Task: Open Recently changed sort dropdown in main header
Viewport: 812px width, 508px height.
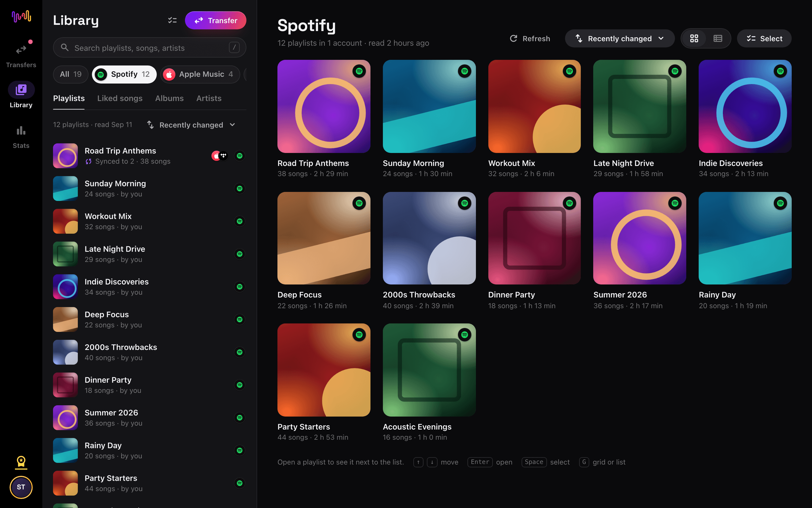Action: click(619, 39)
